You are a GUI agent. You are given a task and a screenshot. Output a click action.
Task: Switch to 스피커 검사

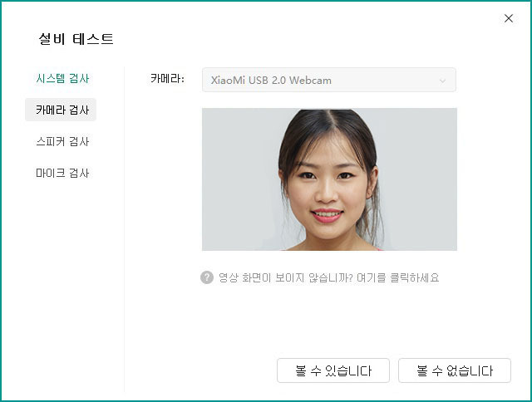[x=62, y=141]
